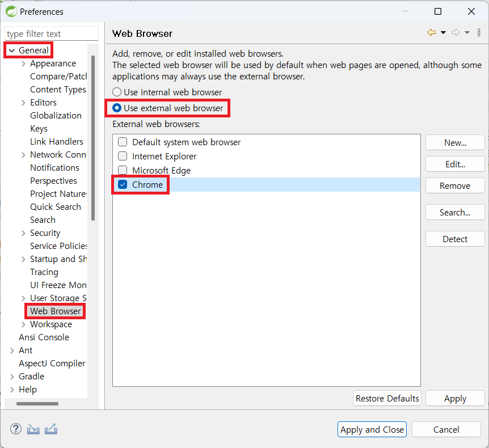This screenshot has height=448, width=489.
Task: Open the three-dot view menu icon
Action: pyautogui.click(x=479, y=32)
